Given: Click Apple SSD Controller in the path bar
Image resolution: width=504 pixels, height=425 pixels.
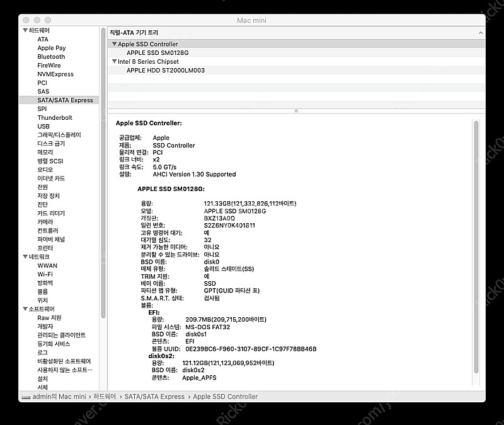Looking at the screenshot, I should [226, 397].
